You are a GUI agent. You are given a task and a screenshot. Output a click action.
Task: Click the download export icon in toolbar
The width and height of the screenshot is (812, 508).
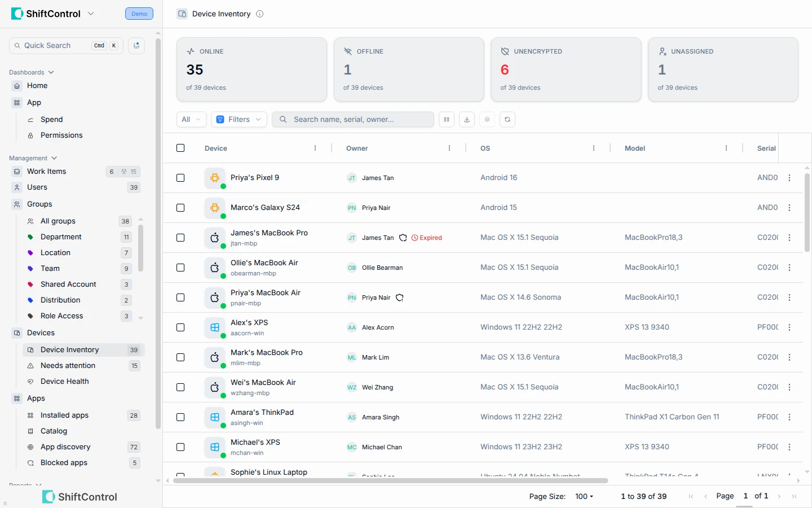(467, 120)
